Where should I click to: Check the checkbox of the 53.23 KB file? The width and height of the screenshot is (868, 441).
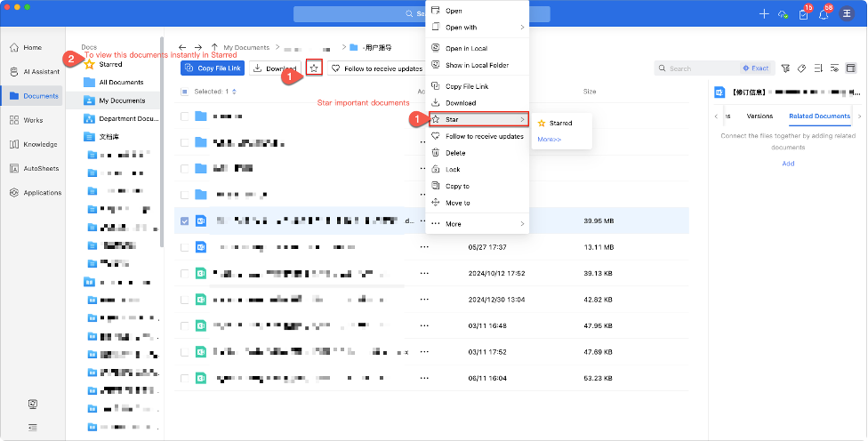(x=185, y=378)
